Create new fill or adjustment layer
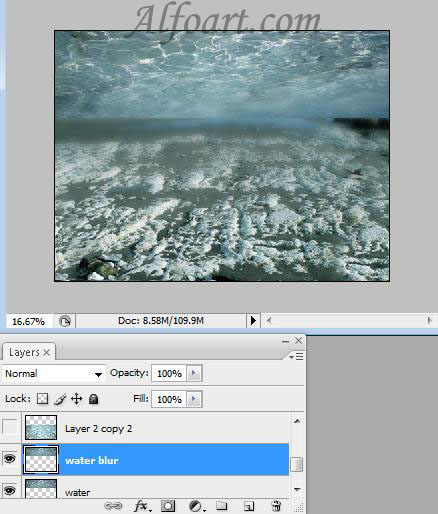This screenshot has height=514, width=438. [x=197, y=506]
